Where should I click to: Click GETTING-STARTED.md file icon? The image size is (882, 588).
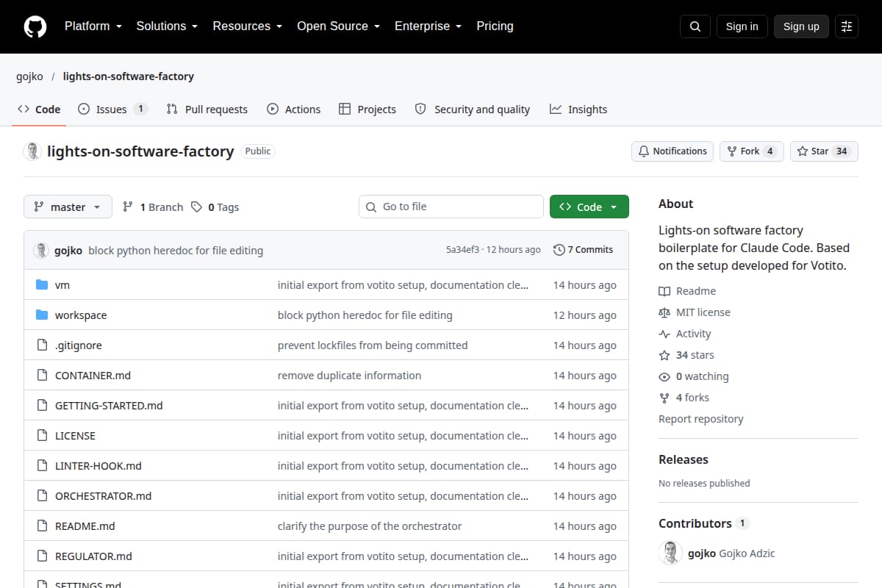pyautogui.click(x=42, y=406)
